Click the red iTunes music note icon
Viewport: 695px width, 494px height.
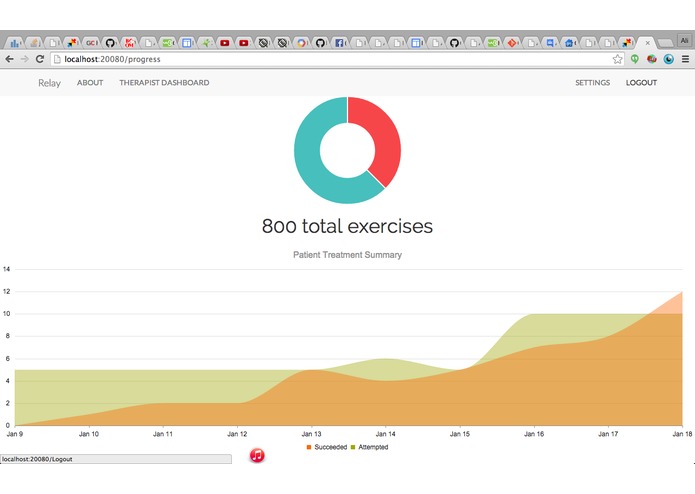pos(257,455)
